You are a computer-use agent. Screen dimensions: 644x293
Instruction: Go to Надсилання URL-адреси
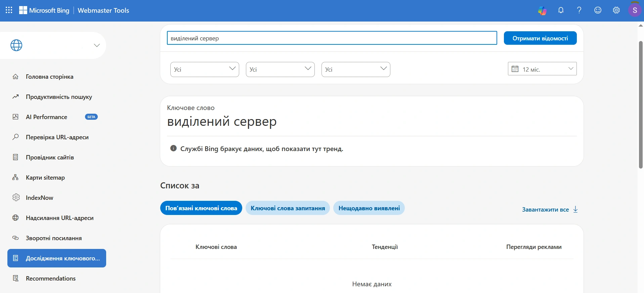[60, 218]
